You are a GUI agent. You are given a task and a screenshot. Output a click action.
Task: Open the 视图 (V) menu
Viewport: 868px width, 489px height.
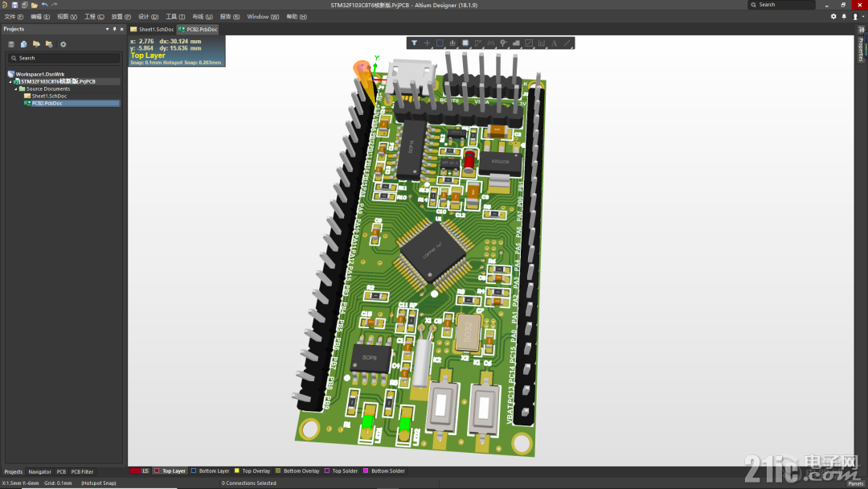click(x=67, y=17)
